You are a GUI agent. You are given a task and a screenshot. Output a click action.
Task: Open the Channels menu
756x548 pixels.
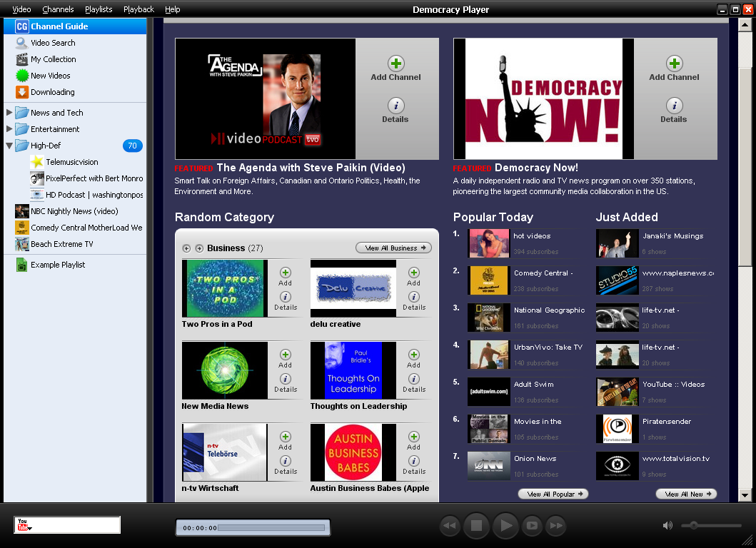(x=58, y=9)
